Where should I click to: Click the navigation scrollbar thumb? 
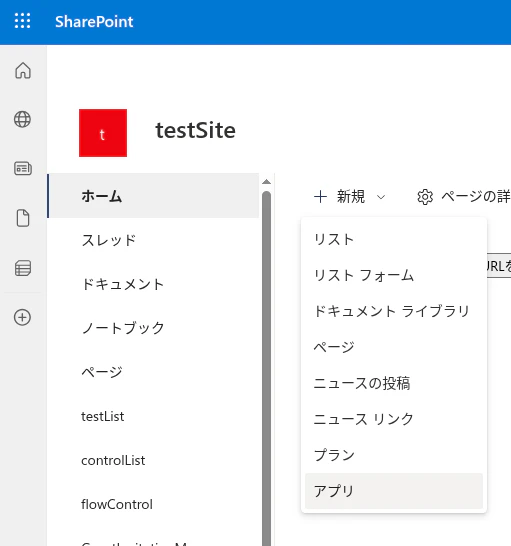pyautogui.click(x=266, y=368)
